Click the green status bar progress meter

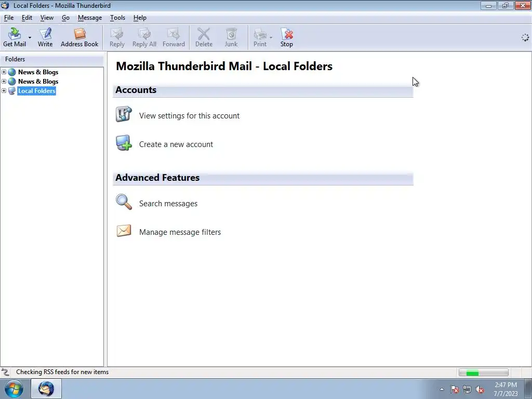tap(484, 373)
